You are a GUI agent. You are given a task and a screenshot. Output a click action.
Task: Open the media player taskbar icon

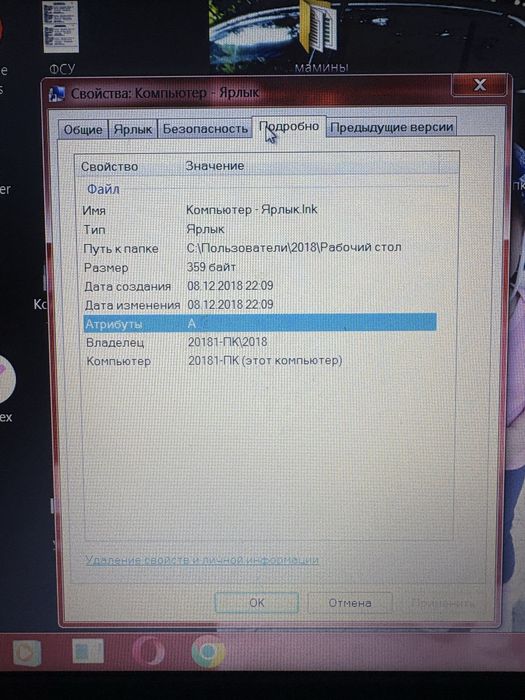pos(27,654)
